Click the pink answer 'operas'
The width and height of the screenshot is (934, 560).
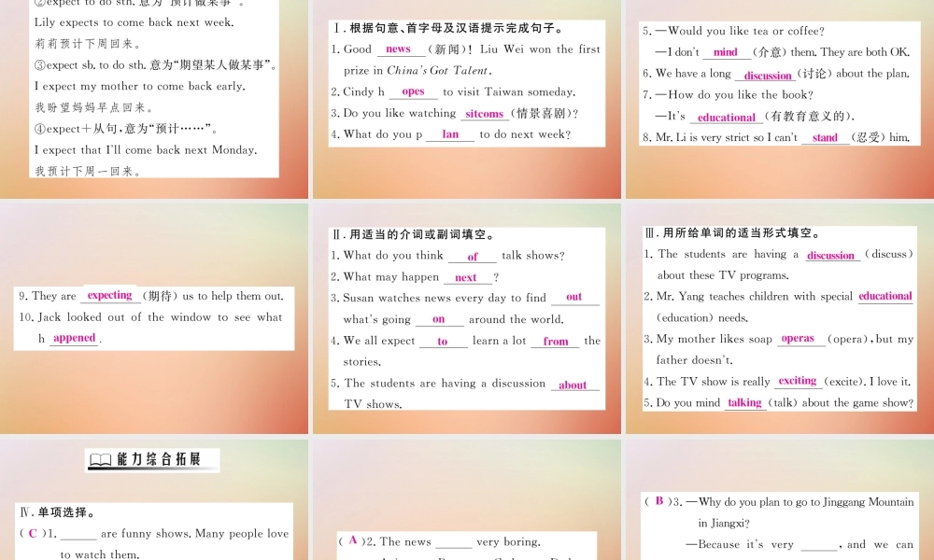coord(798,339)
